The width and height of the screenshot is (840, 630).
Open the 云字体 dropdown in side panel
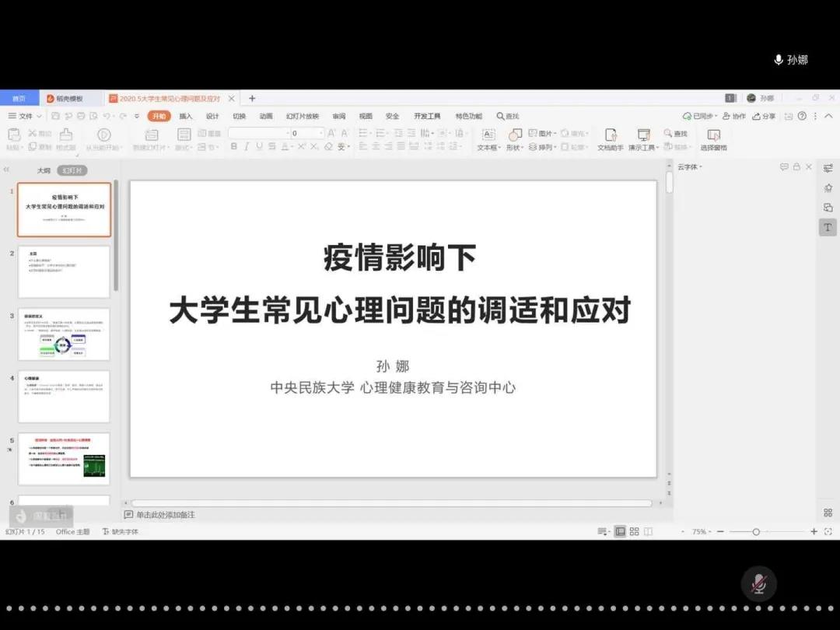pyautogui.click(x=689, y=167)
